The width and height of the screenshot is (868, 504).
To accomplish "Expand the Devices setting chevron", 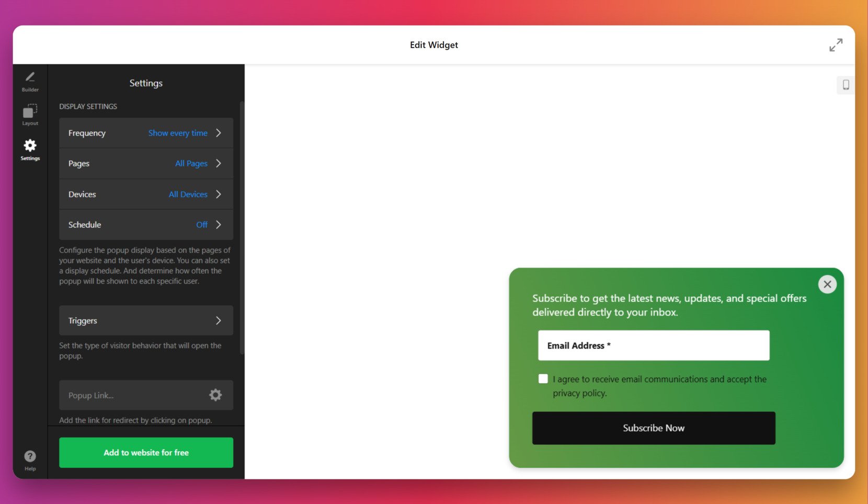I will click(x=219, y=194).
